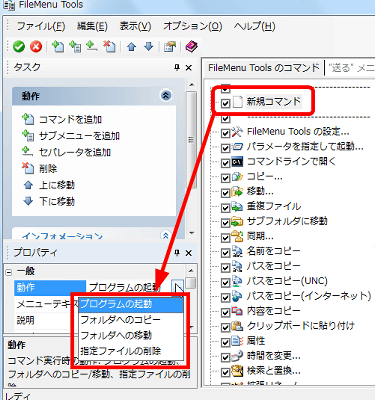
Task: Select プログラムの起動 from dropdown list
Action: tap(131, 304)
